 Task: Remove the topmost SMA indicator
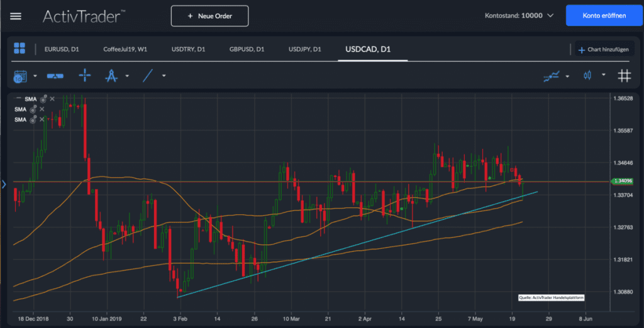point(52,99)
